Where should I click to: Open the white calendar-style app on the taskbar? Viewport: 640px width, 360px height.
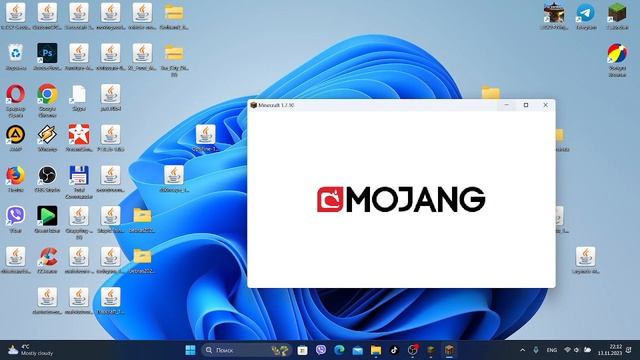[302, 350]
